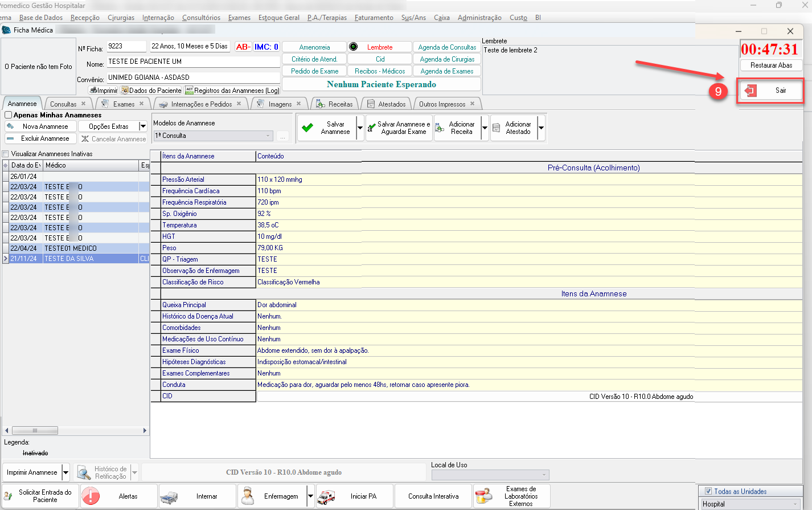This screenshot has width=812, height=510.
Task: Click the red Sair exit icon
Action: (751, 91)
